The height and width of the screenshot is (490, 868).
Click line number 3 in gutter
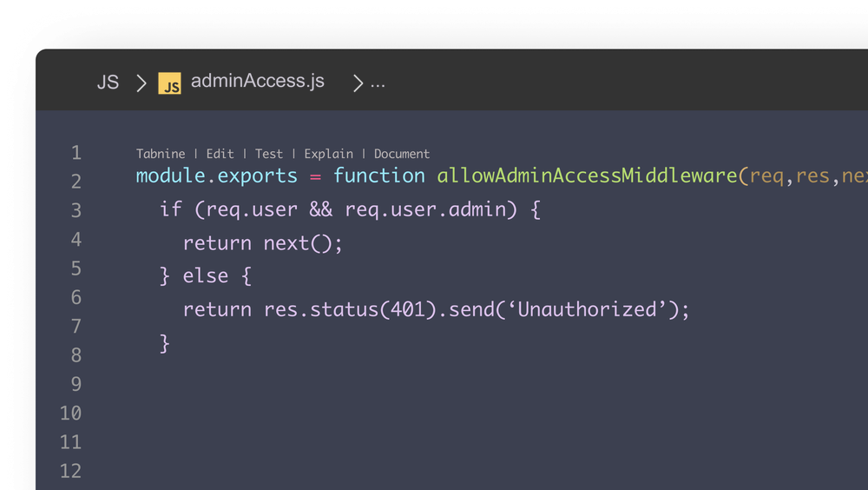76,210
